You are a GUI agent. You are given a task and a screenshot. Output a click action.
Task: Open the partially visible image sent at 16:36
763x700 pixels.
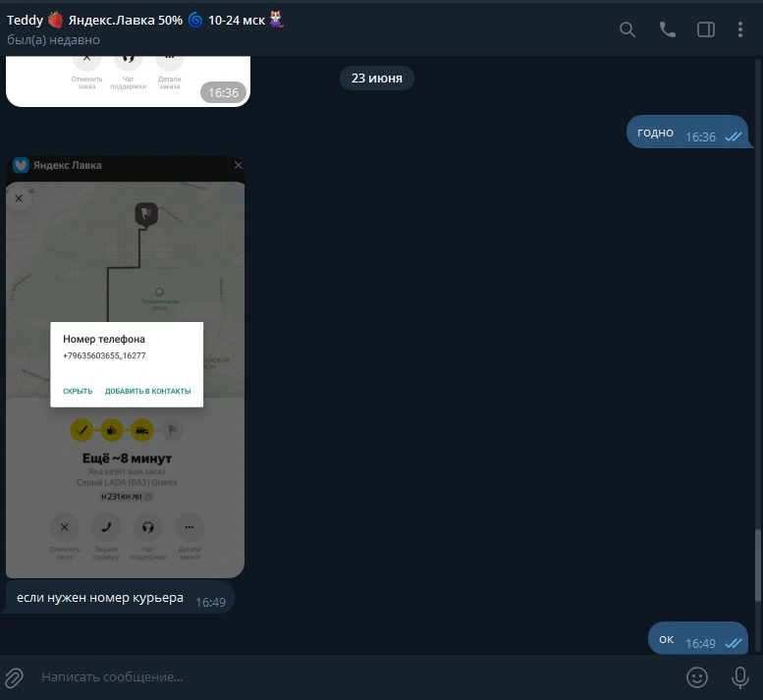(x=128, y=81)
